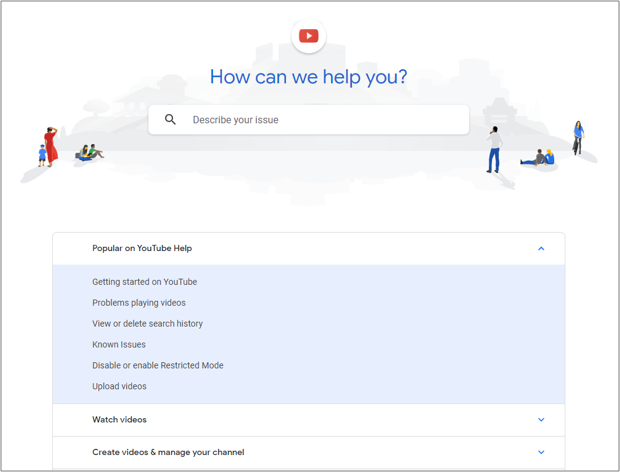Viewport: 620px width, 472px height.
Task: Open Problems playing videos link
Action: tap(139, 303)
